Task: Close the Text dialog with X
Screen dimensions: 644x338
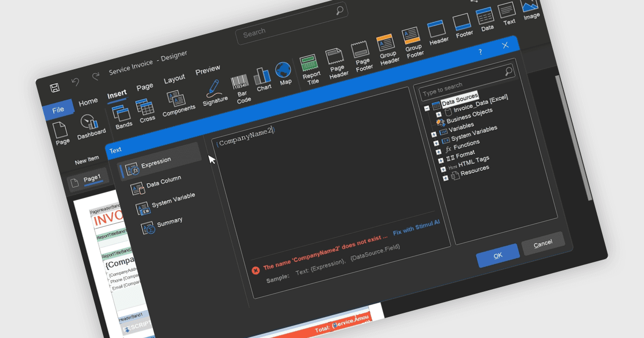Action: 505,46
